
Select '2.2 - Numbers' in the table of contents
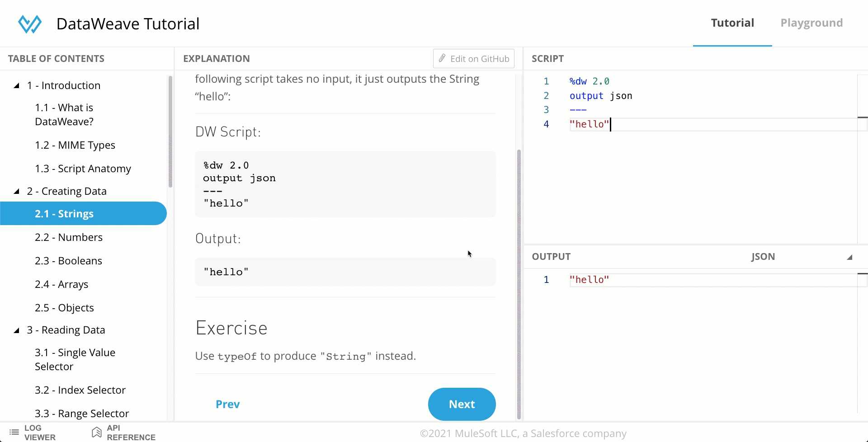69,237
